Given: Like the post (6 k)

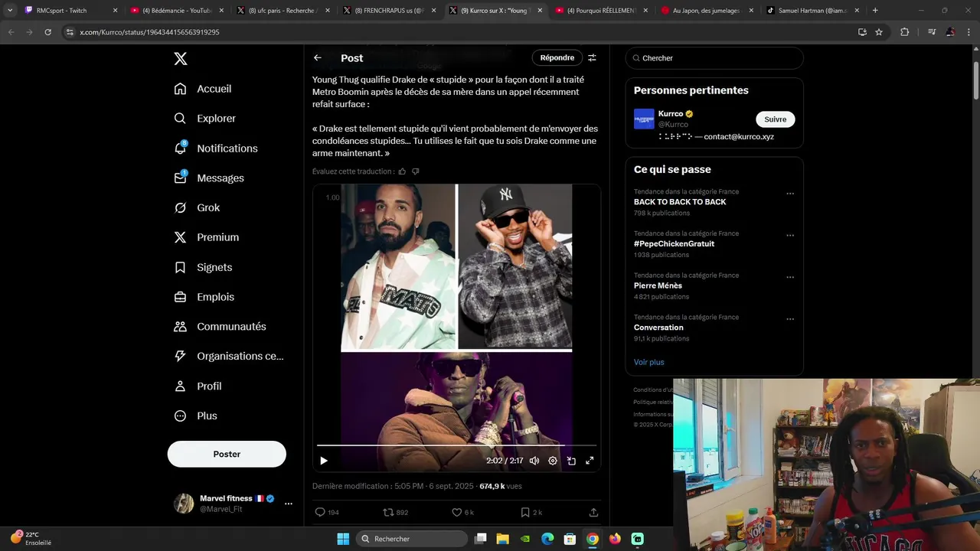Looking at the screenshot, I should (462, 512).
